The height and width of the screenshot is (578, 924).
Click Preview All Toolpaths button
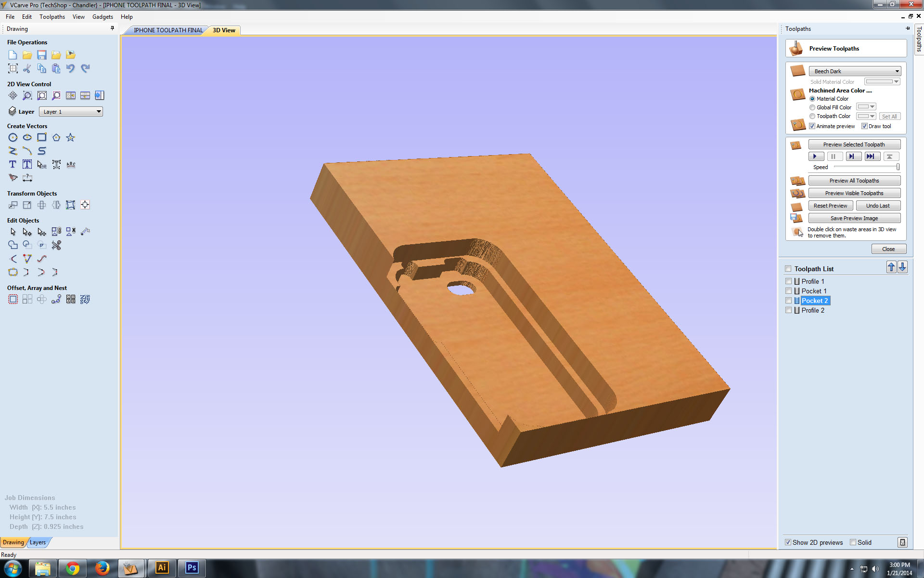coord(855,180)
